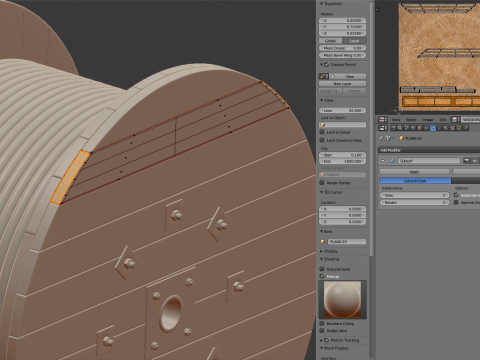The height and width of the screenshot is (360, 480).
Task: Switch median space to Global
Action: (x=330, y=41)
